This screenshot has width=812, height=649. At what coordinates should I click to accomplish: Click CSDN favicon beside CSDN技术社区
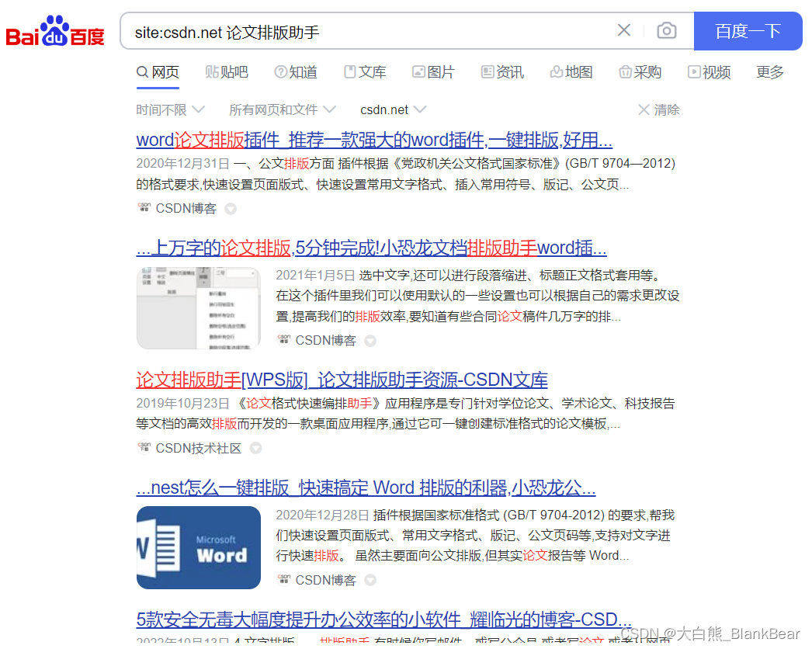(x=144, y=447)
